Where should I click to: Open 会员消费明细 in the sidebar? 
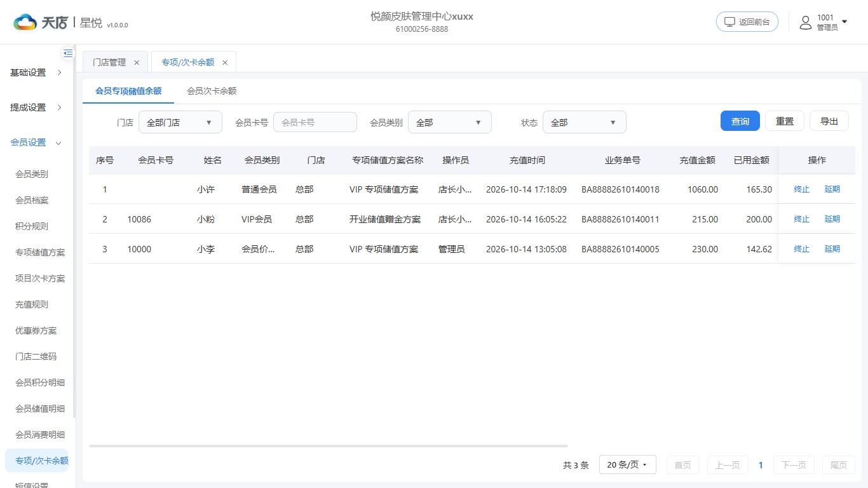tap(40, 435)
